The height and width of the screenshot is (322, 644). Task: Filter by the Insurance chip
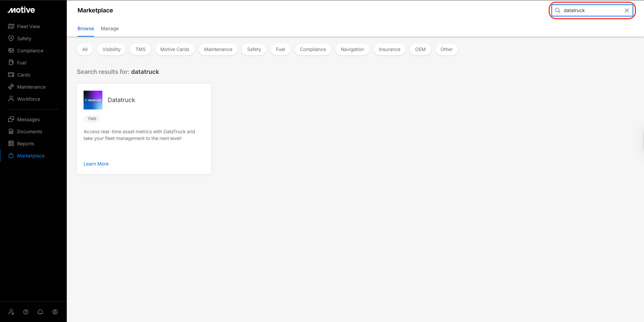(x=390, y=49)
